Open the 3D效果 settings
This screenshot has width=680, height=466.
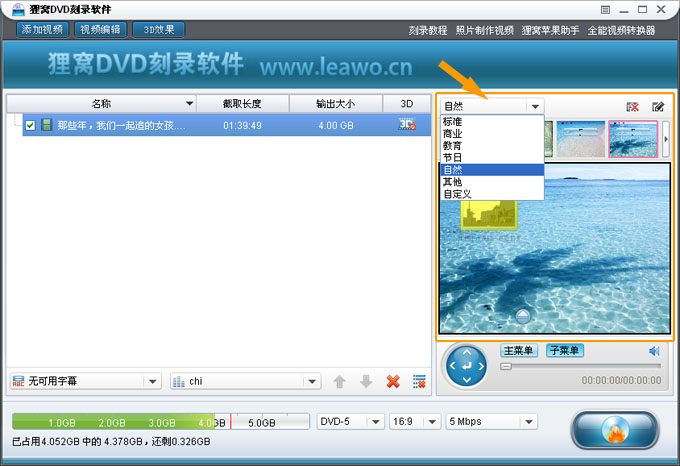pyautogui.click(x=159, y=29)
